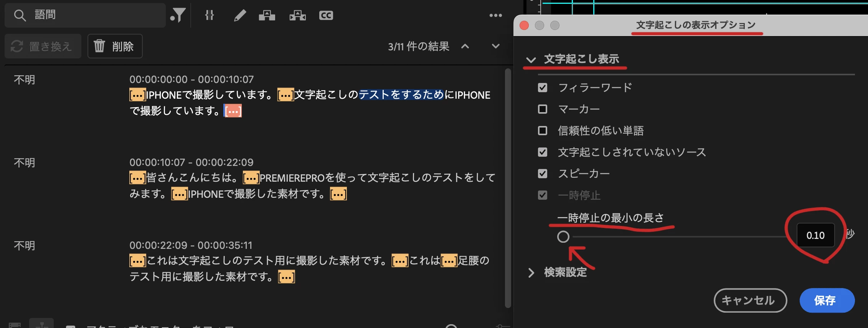Collapse the 文字起こし表示 section

[x=531, y=60]
